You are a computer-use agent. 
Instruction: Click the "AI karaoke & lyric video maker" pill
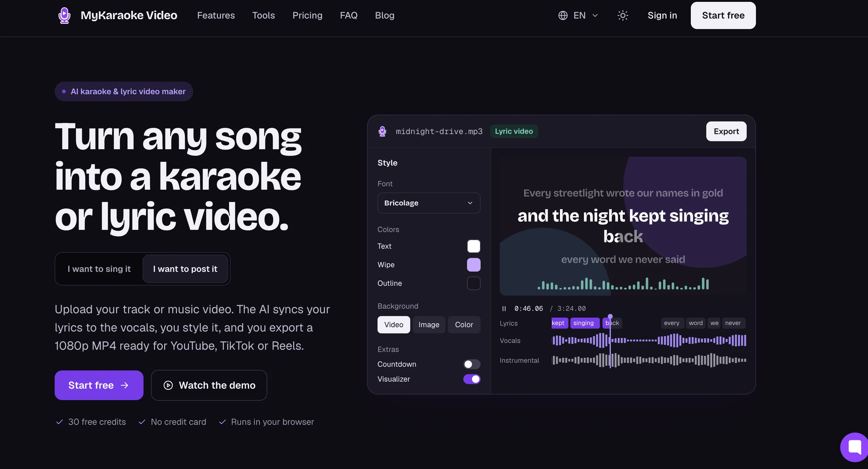124,91
